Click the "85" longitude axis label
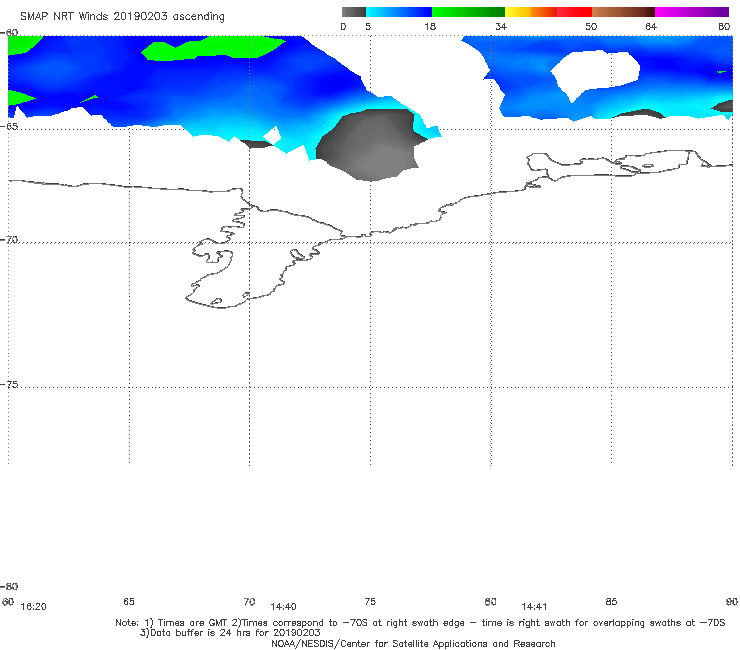 coord(611,601)
